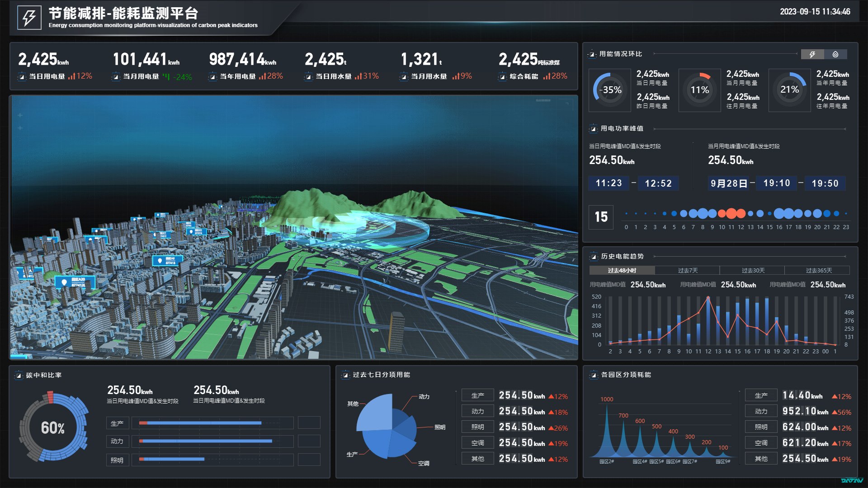Click panel icon beside 碳中和比率 title
This screenshot has width=868, height=488.
point(19,375)
